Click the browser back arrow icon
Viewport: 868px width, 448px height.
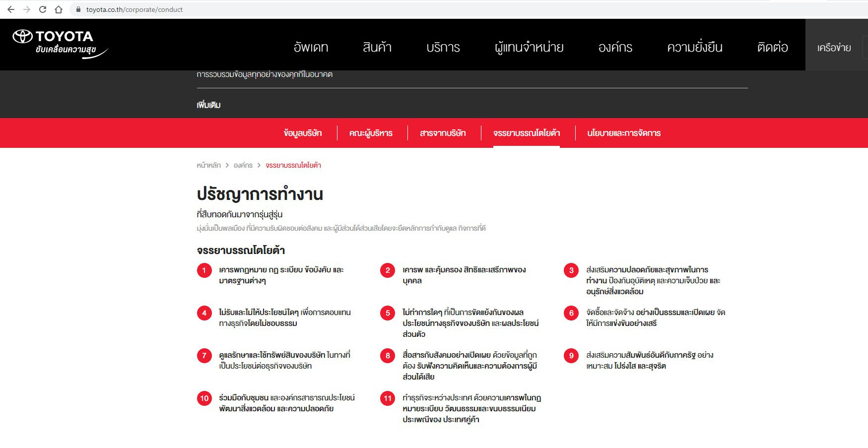[x=11, y=9]
